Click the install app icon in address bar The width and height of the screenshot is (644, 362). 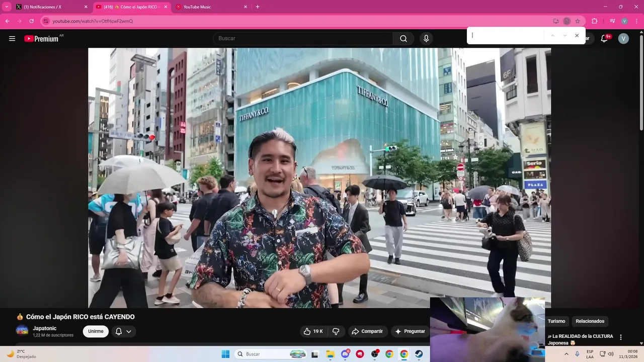coord(556,21)
